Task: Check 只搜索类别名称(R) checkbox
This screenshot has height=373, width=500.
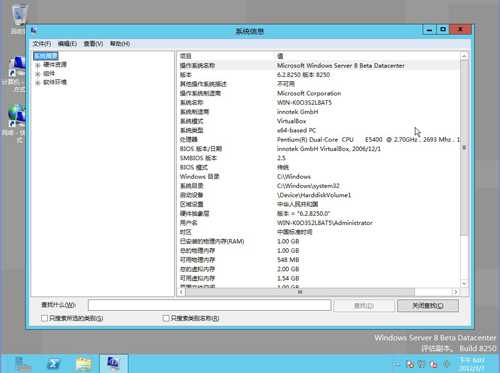Action: click(x=166, y=318)
